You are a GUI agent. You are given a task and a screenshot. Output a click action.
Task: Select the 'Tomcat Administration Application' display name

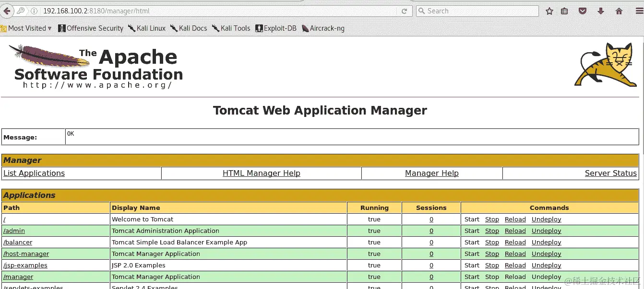[166, 231]
